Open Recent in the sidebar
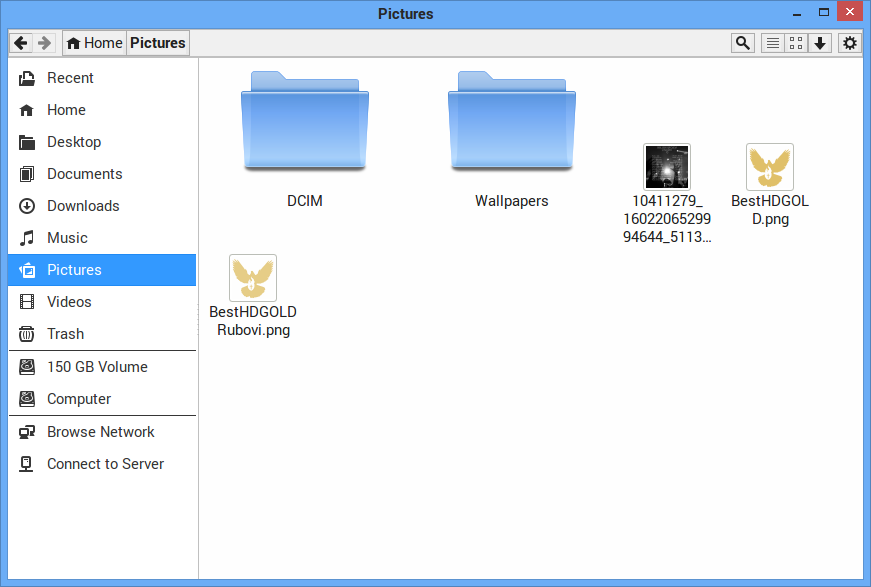The width and height of the screenshot is (871, 587). pyautogui.click(x=70, y=78)
